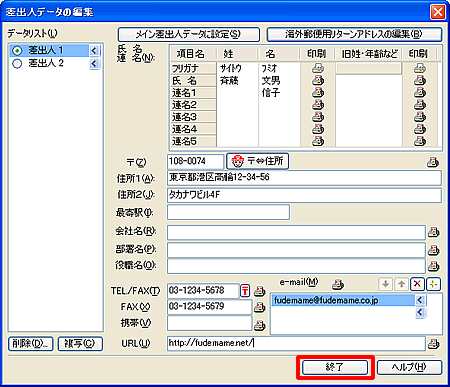Toggle print icon for 連名1 name row
The height and width of the screenshot is (387, 450).
tap(318, 92)
